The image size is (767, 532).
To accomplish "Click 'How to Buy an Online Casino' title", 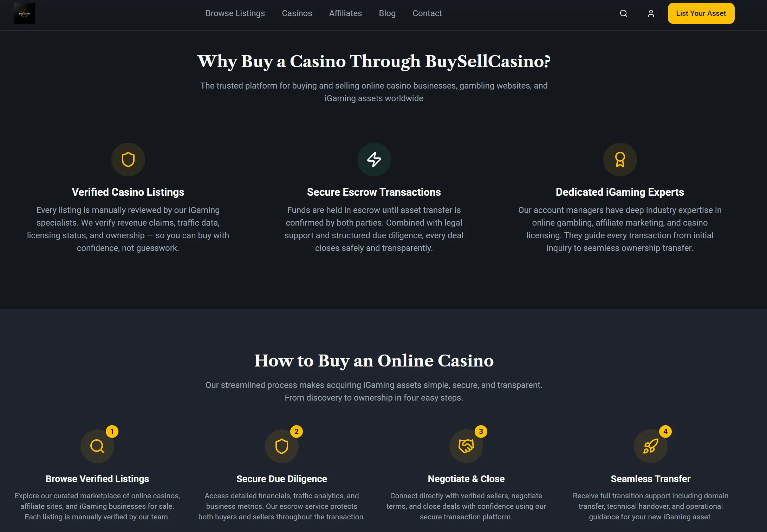I will (x=374, y=361).
